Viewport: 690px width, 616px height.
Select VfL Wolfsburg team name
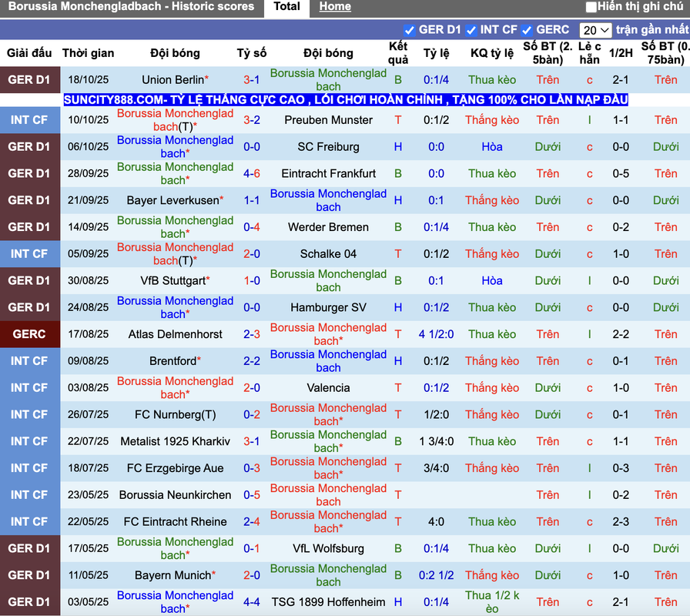point(328,549)
